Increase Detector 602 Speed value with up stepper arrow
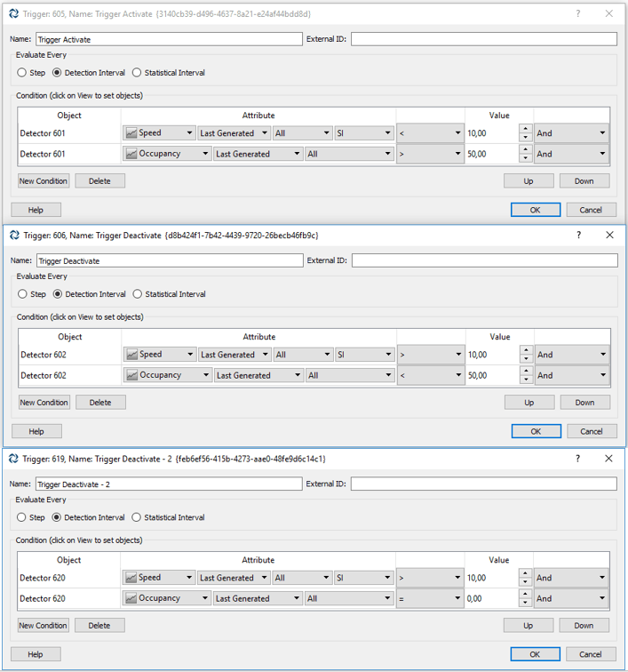The height and width of the screenshot is (672, 628). coord(527,350)
